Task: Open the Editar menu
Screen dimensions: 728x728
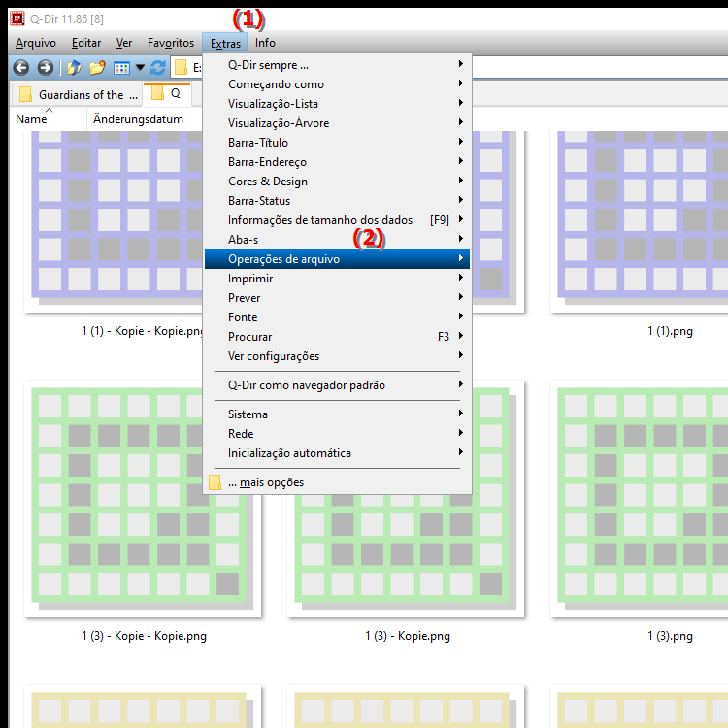Action: (x=86, y=43)
